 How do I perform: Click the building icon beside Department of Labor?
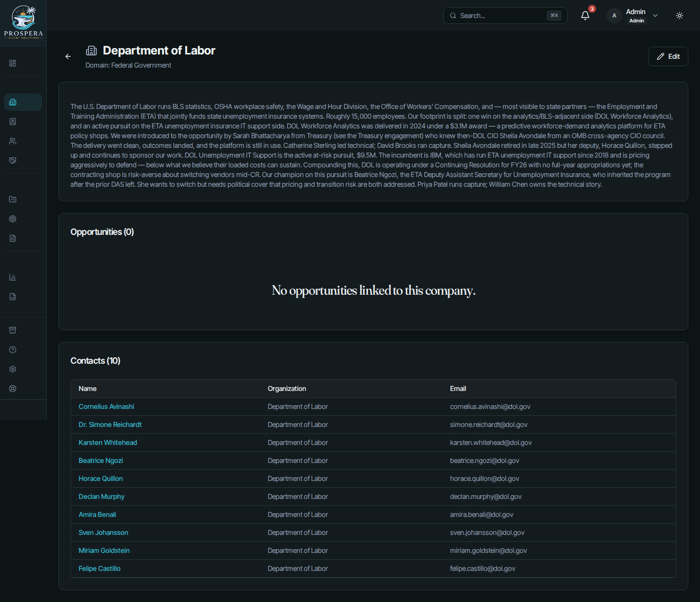click(x=91, y=51)
